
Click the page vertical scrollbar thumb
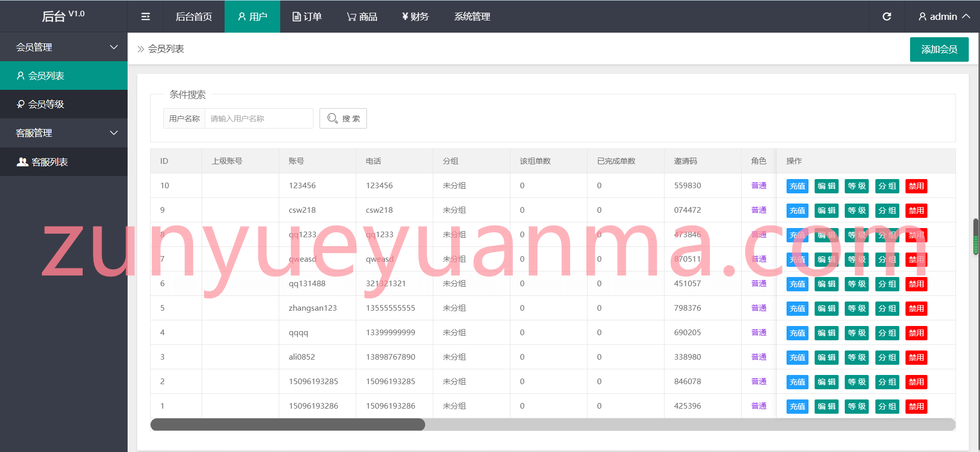[x=976, y=236]
